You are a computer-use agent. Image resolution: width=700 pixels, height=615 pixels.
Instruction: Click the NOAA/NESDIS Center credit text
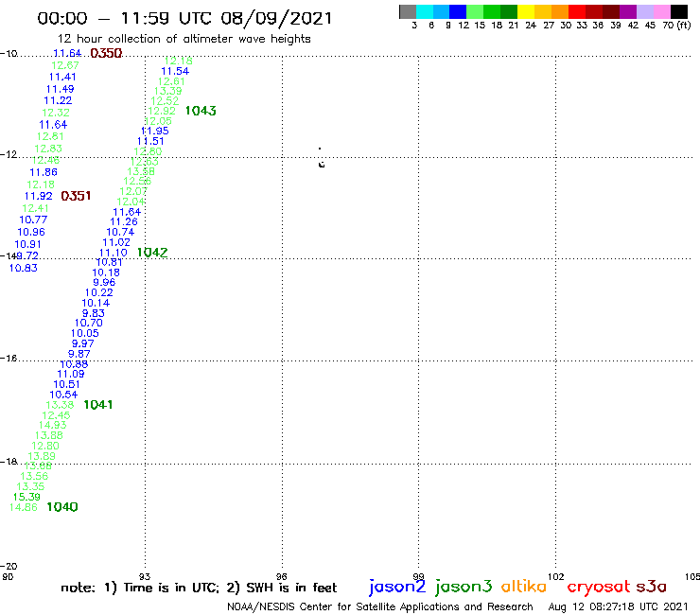pyautogui.click(x=380, y=606)
